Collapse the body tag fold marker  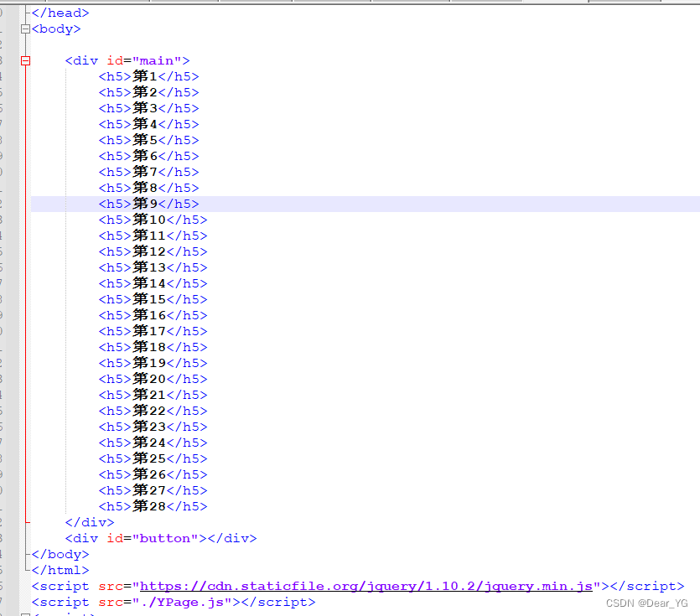point(25,29)
